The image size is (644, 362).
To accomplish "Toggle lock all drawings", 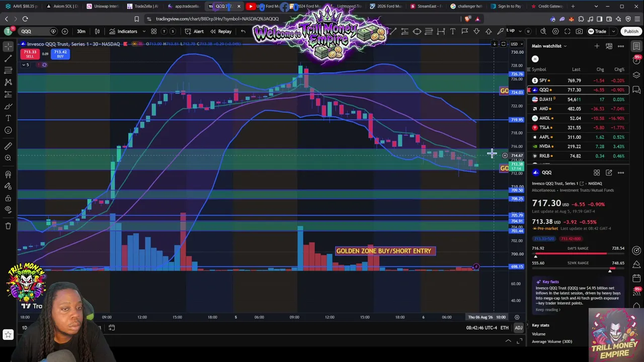I will point(8,198).
